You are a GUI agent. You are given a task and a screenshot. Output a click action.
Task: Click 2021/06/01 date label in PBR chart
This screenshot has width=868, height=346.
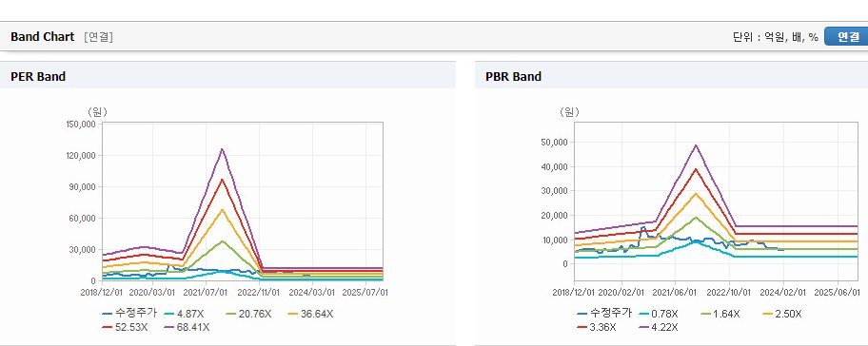click(674, 292)
